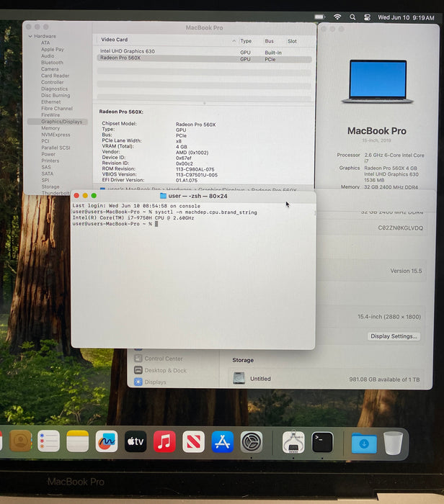Select Desktop & Dock in Settings sidebar
This screenshot has width=444, height=504.
(165, 370)
